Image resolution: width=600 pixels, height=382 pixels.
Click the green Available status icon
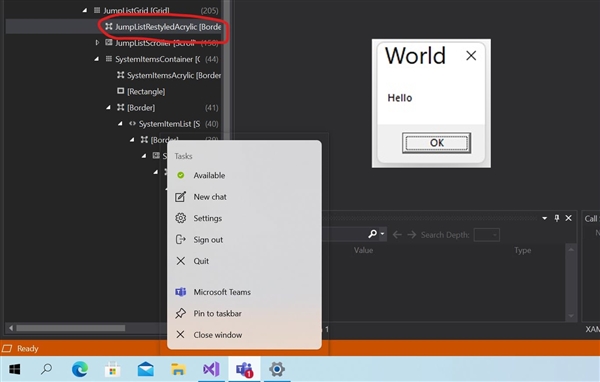[181, 175]
